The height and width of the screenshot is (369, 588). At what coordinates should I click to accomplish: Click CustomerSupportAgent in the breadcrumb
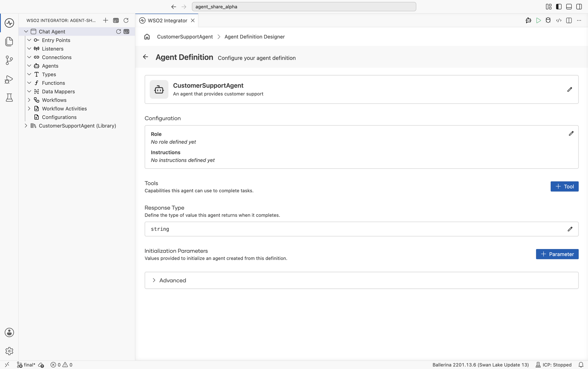click(x=185, y=37)
